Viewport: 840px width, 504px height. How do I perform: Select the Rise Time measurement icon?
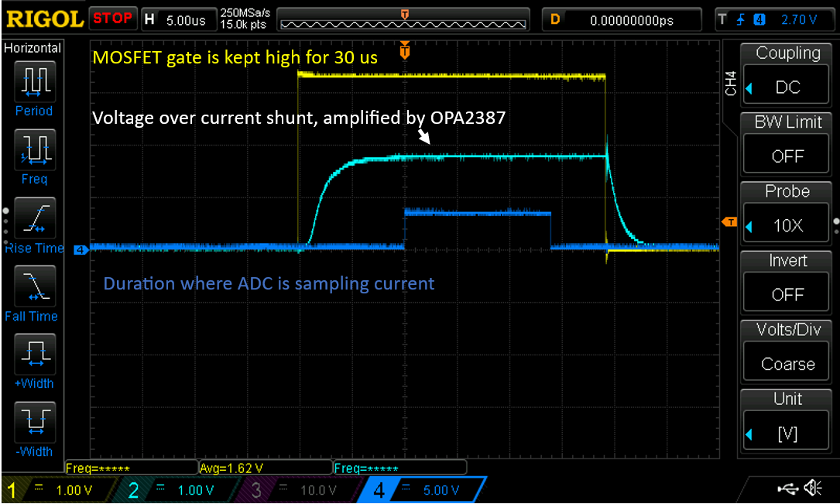34,218
